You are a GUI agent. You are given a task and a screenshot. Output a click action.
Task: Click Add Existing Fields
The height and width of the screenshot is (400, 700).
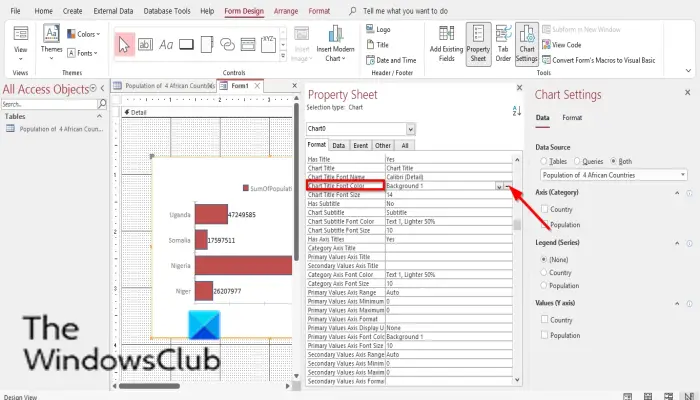click(x=446, y=44)
